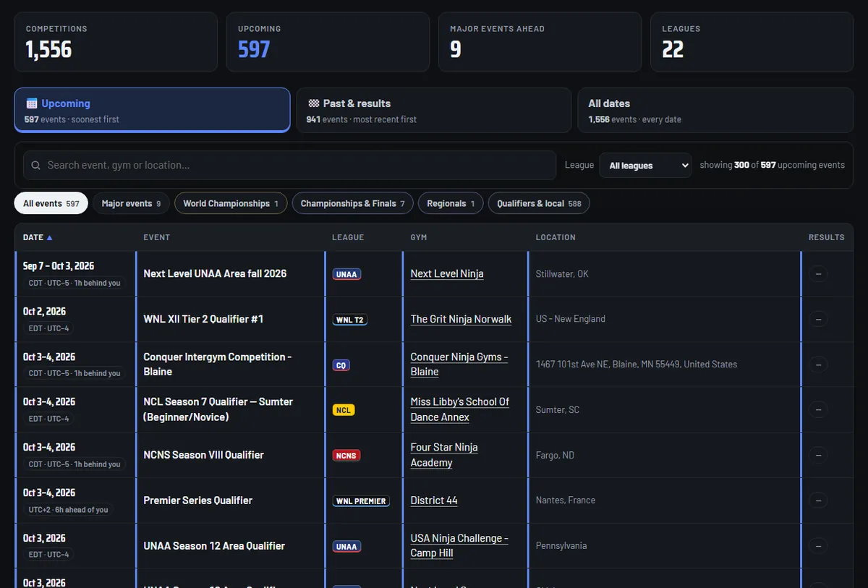
Task: Click the yellow NCL league badge
Action: coord(344,410)
